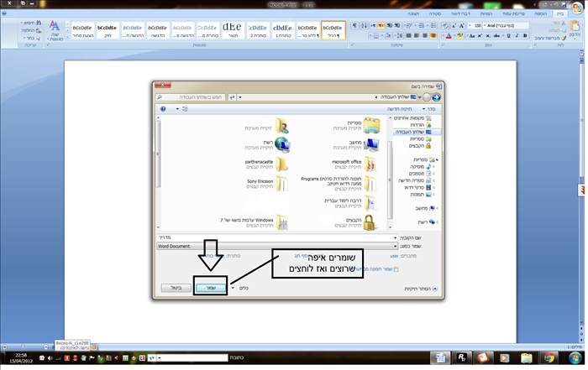588x370 pixels.
Task: Open the microsoft office folder icon
Action: pos(370,164)
